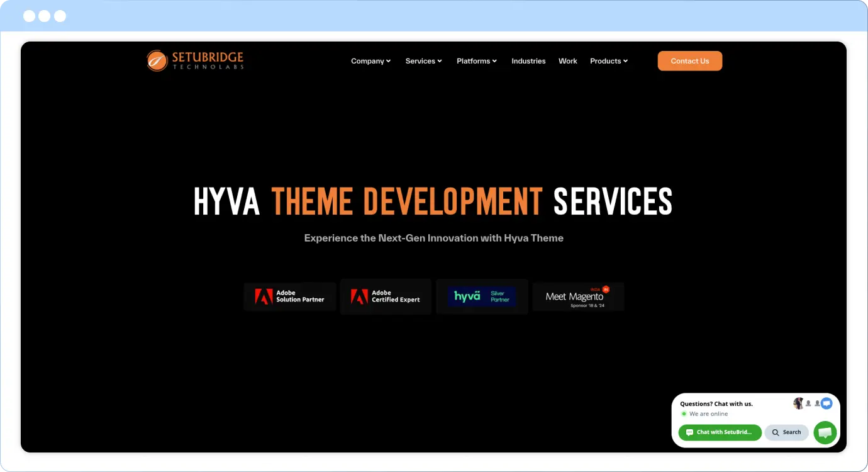Select the Hyva Silver Partner badge
The width and height of the screenshot is (868, 472).
point(482,296)
